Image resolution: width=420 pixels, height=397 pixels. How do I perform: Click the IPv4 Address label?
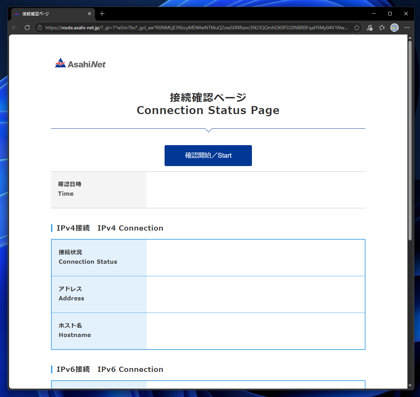click(71, 294)
